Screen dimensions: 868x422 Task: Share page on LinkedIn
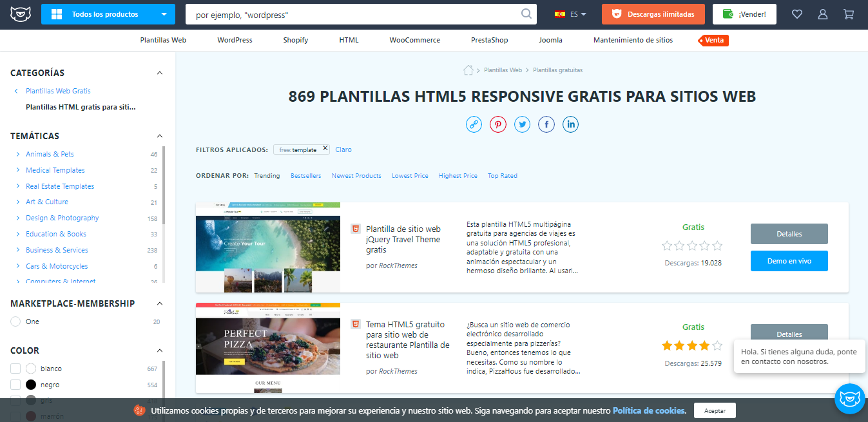[x=570, y=124]
